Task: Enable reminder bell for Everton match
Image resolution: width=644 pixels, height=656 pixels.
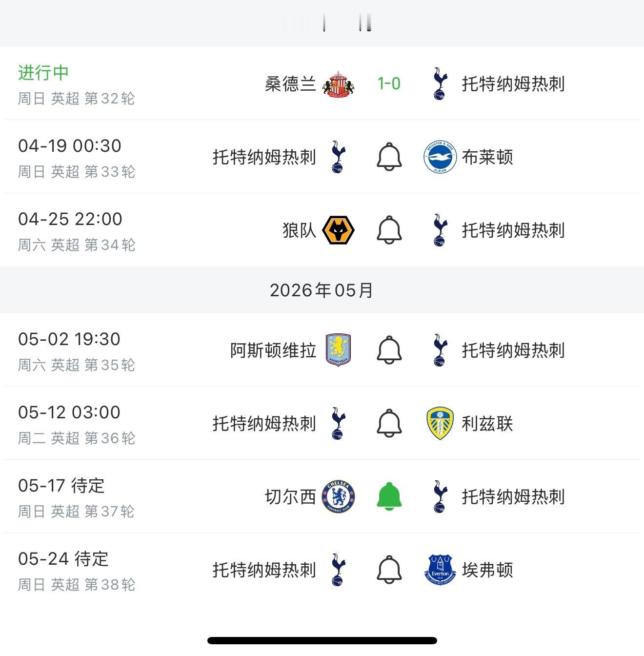Action: pyautogui.click(x=389, y=570)
